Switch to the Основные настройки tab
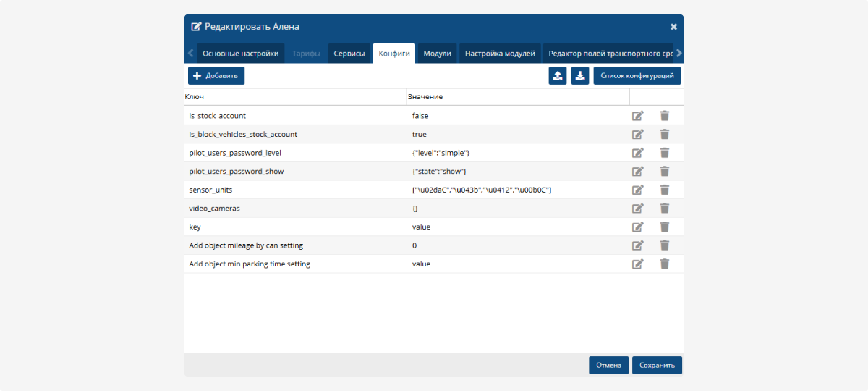868x391 pixels. pyautogui.click(x=240, y=54)
